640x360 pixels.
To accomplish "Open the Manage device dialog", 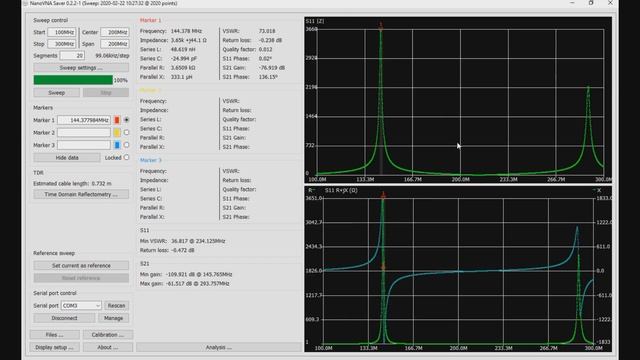I will [x=113, y=318].
